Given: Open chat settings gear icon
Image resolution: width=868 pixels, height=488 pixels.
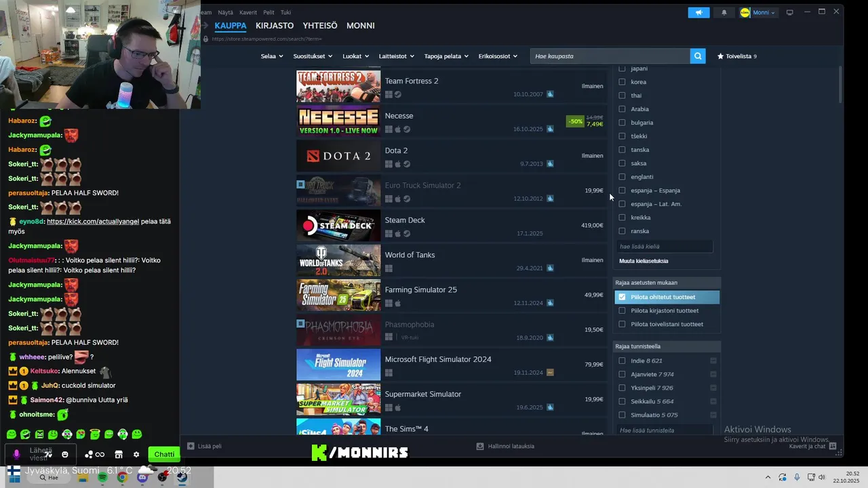Looking at the screenshot, I should (x=136, y=455).
